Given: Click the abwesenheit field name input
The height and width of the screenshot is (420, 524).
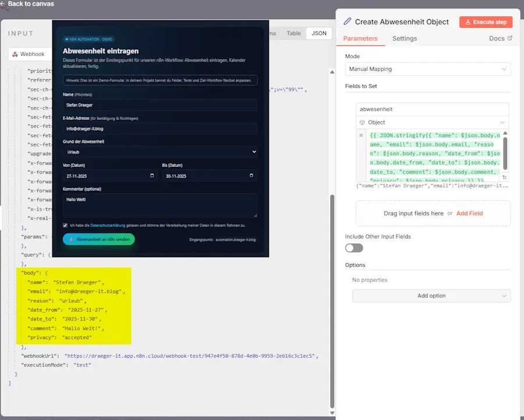Looking at the screenshot, I should click(x=432, y=109).
